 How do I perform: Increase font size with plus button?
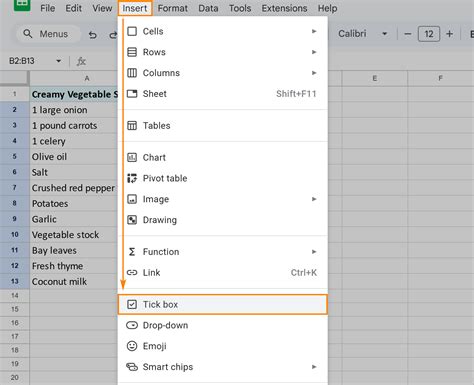tap(449, 34)
